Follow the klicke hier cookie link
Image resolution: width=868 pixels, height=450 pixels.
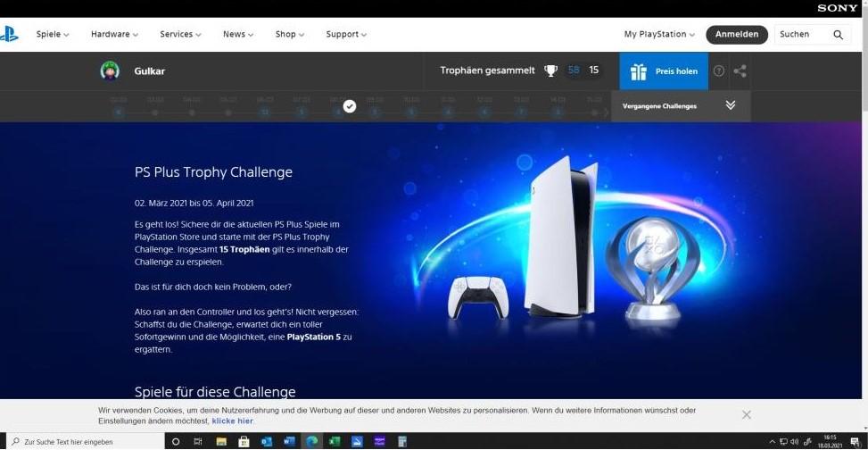point(232,421)
